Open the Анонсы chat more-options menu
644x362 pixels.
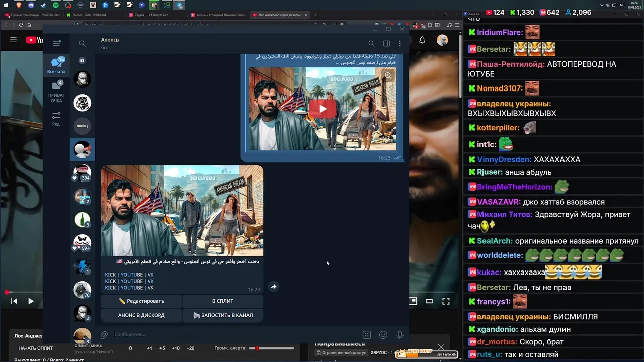400,44
